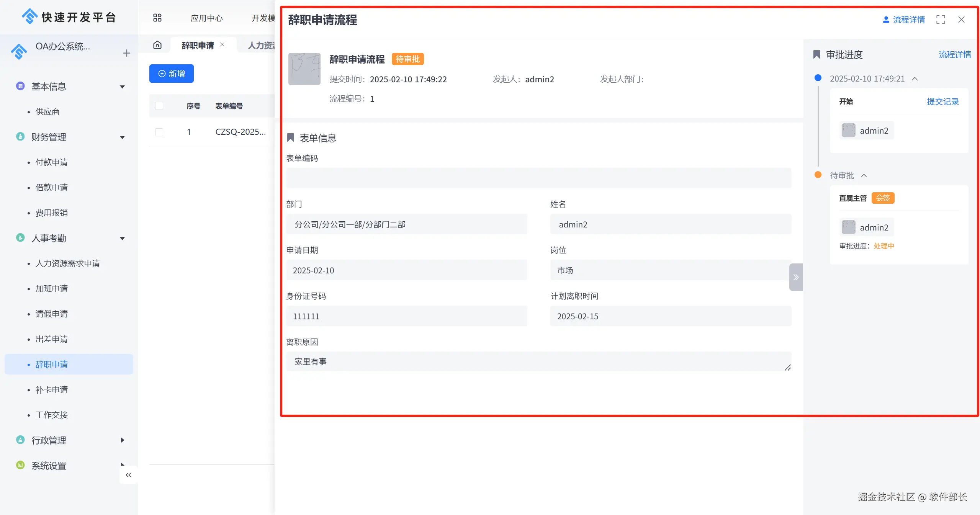Image resolution: width=980 pixels, height=515 pixels.
Task: Toggle fullscreen for the 辞职申请流程 dialog
Action: pyautogui.click(x=941, y=20)
